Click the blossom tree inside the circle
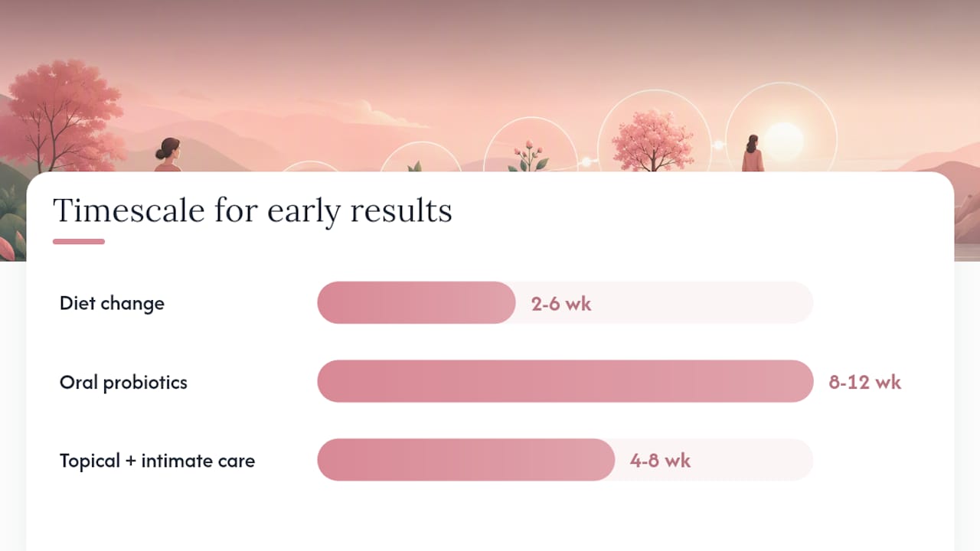 tap(652, 141)
